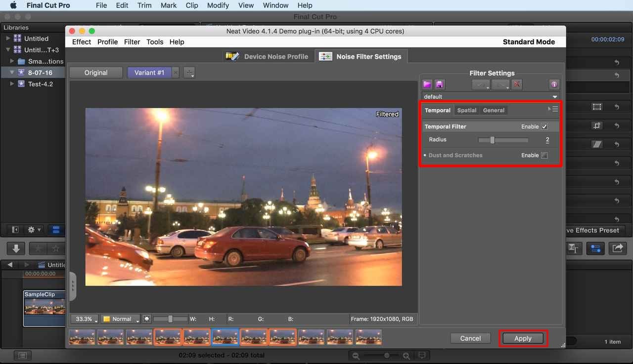Switch to the Spatial tab
Image resolution: width=633 pixels, height=364 pixels.
tap(467, 110)
